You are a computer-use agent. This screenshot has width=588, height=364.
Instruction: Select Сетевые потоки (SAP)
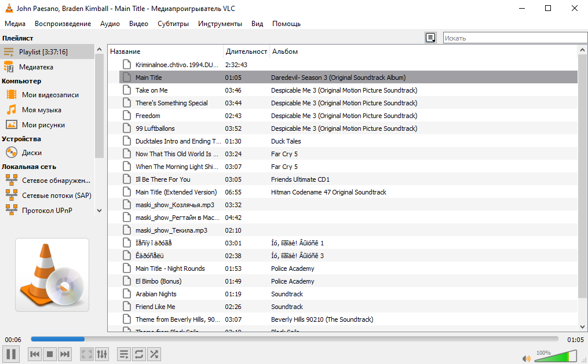(x=48, y=195)
